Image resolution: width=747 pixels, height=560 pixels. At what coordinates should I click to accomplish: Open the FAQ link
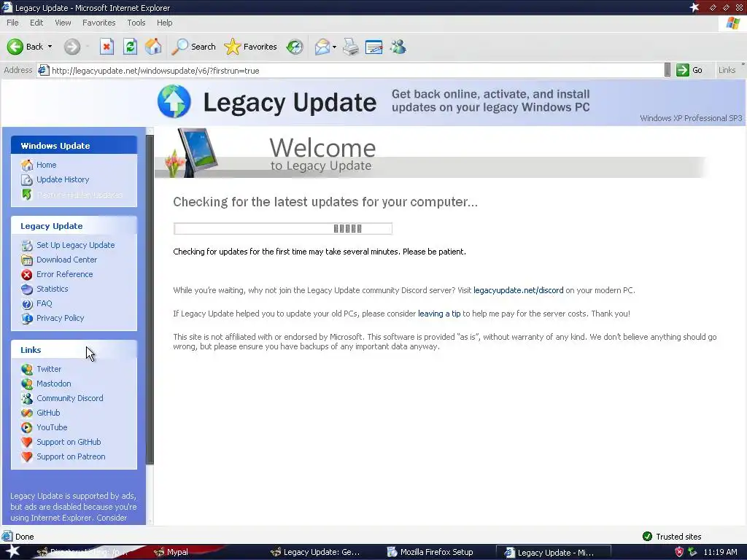[44, 303]
